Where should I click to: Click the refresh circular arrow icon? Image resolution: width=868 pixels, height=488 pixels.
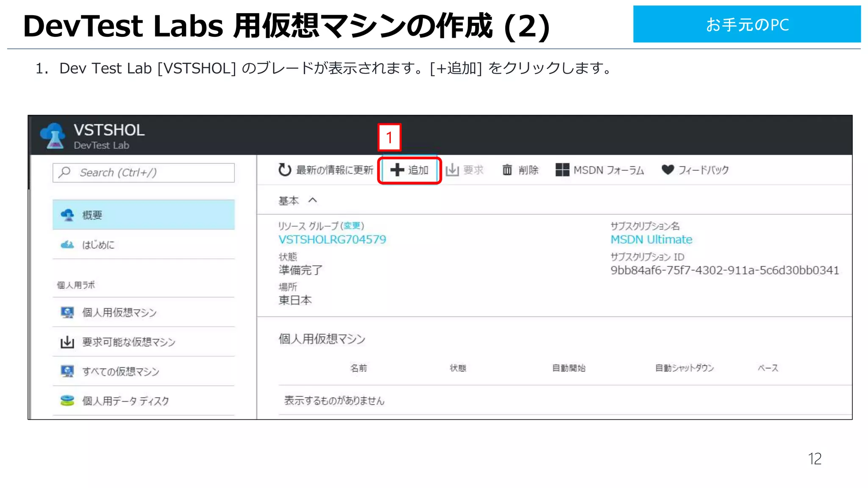(285, 170)
